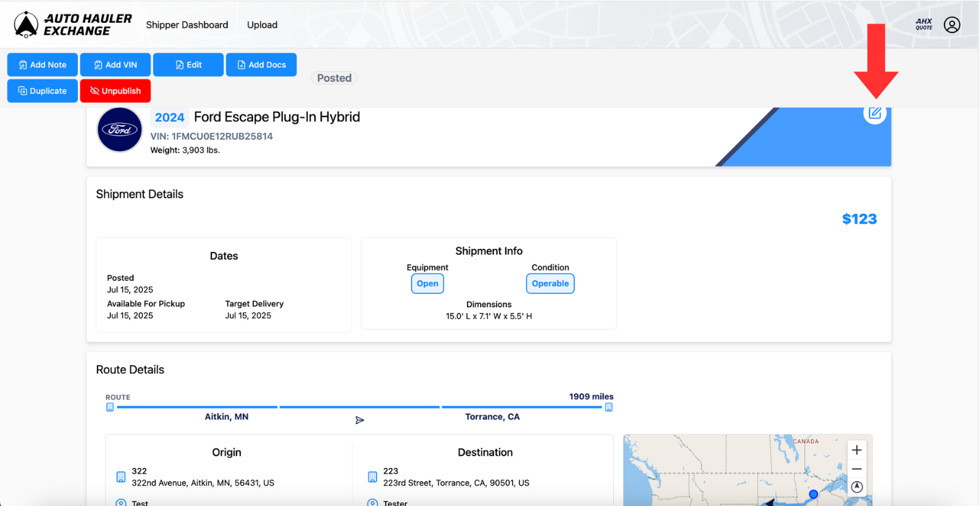This screenshot has height=506, width=980.
Task: Unpublish the posted shipment
Action: pos(115,91)
